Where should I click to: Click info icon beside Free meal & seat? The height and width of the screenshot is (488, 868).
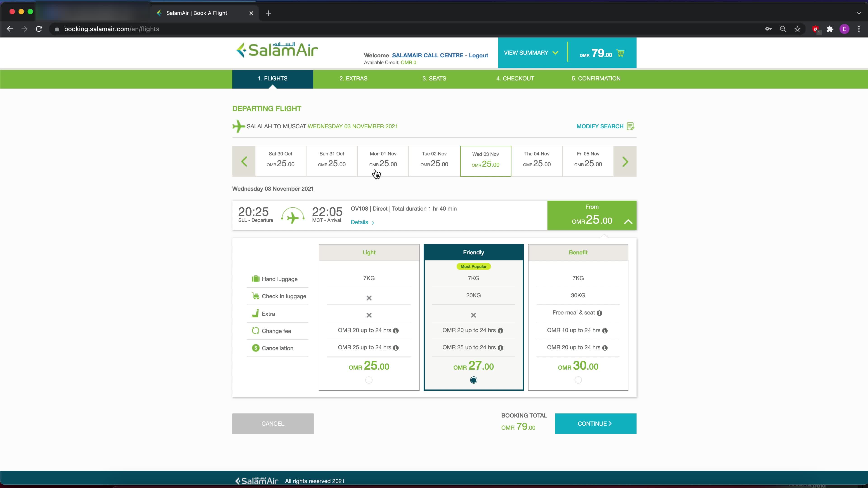[599, 313]
